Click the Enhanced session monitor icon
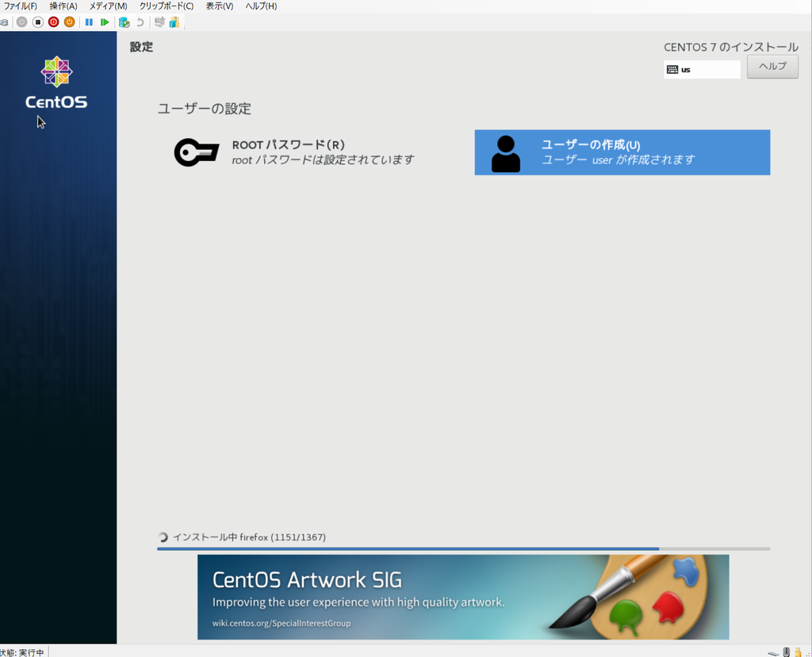Screen dimensions: 812x657 (x=159, y=22)
